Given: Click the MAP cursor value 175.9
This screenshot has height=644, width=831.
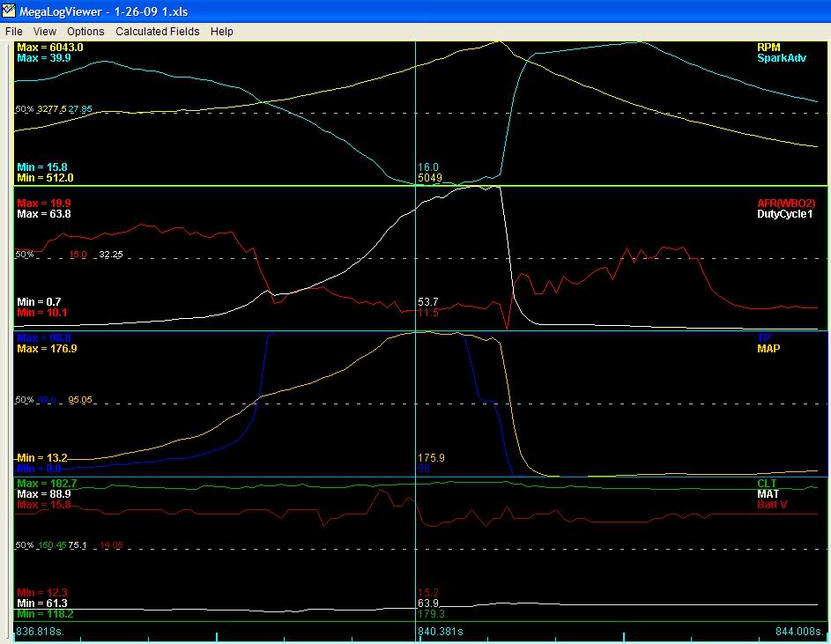Looking at the screenshot, I should (x=430, y=458).
